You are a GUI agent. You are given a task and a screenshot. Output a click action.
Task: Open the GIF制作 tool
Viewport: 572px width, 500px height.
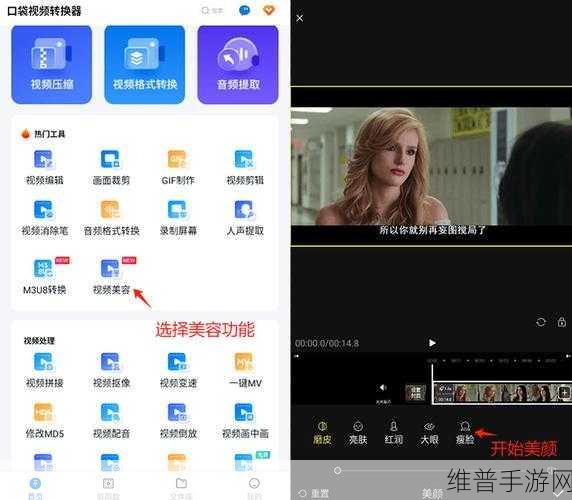click(178, 167)
